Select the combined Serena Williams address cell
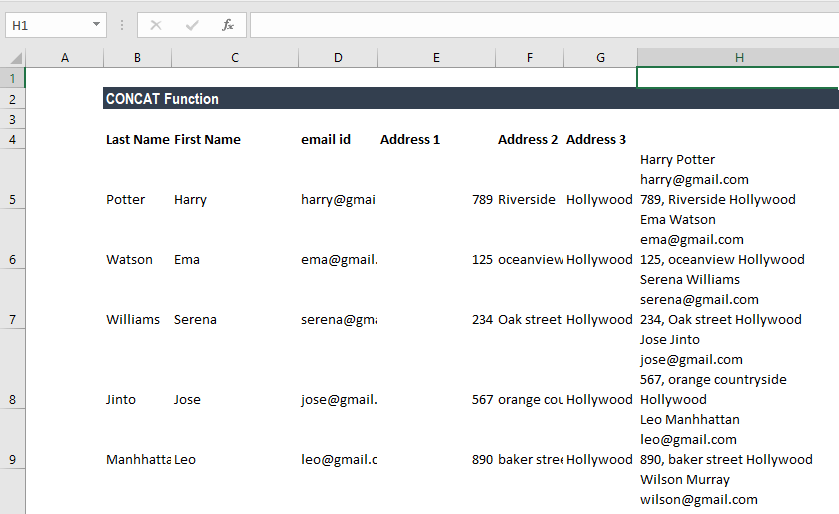Image resolution: width=839 pixels, height=514 pixels. pos(738,300)
